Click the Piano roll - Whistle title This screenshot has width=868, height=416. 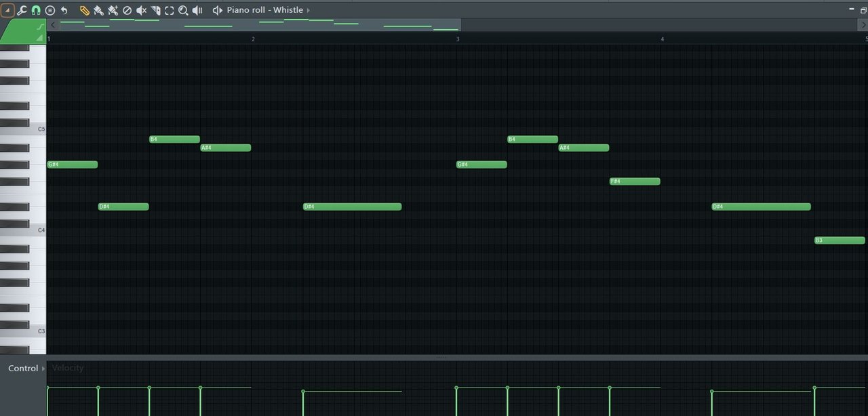click(265, 10)
